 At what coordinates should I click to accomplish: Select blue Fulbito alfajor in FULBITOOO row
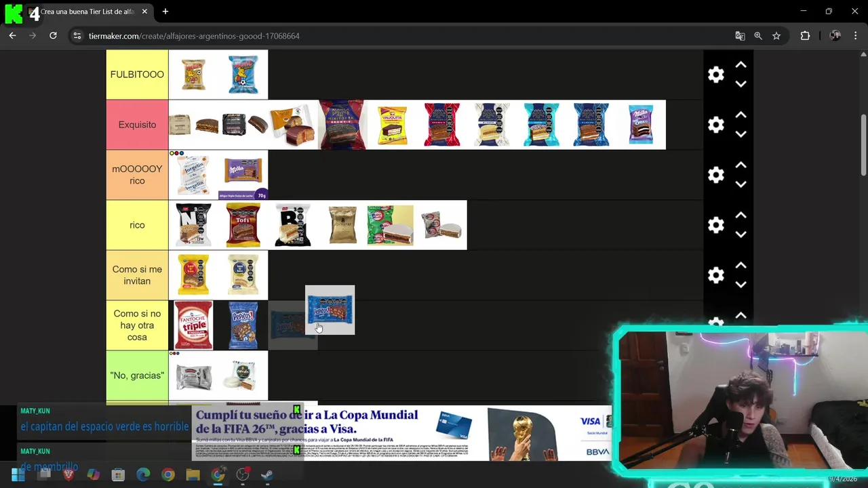coord(243,75)
